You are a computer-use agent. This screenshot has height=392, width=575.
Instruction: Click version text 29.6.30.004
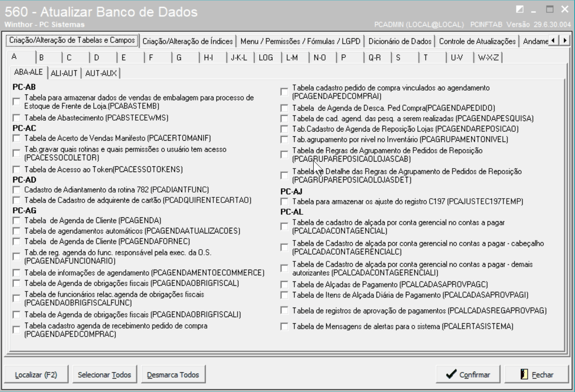(x=551, y=25)
